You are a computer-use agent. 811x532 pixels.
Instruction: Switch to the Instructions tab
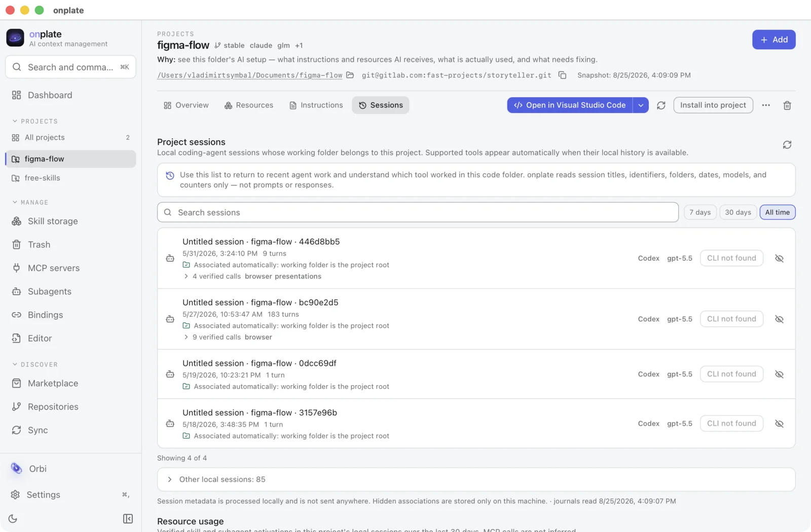click(316, 105)
